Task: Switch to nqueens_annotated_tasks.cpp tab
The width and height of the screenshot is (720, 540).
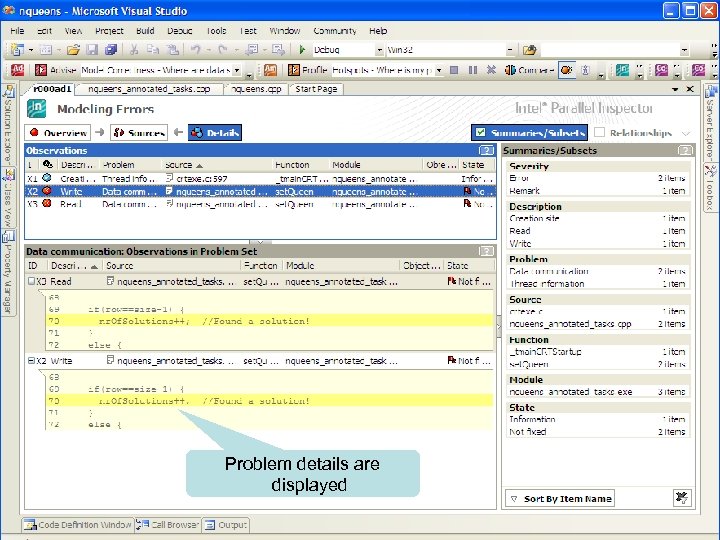Action: 149,89
